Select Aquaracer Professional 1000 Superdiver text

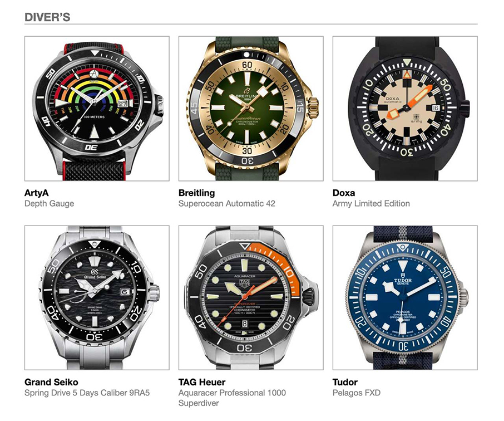click(232, 398)
